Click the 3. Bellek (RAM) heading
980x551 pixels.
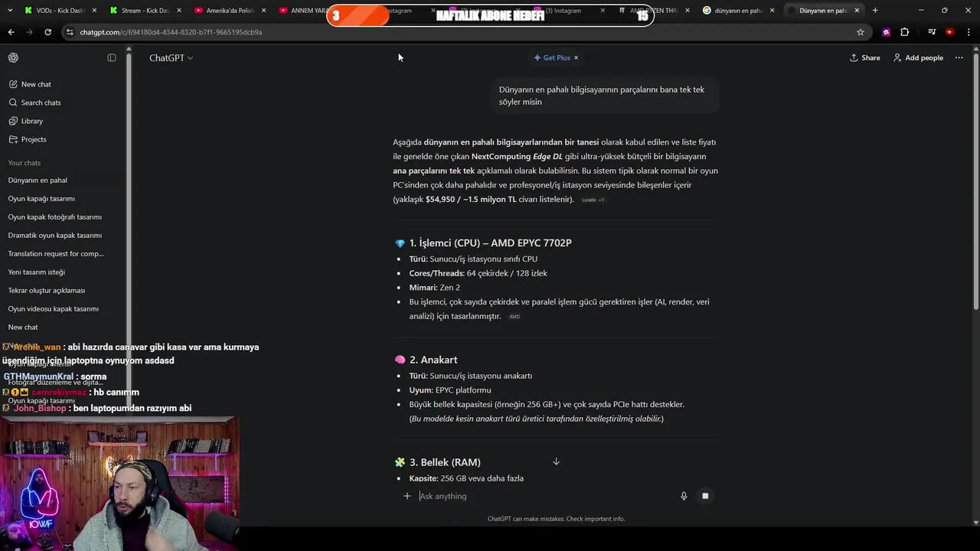(445, 462)
